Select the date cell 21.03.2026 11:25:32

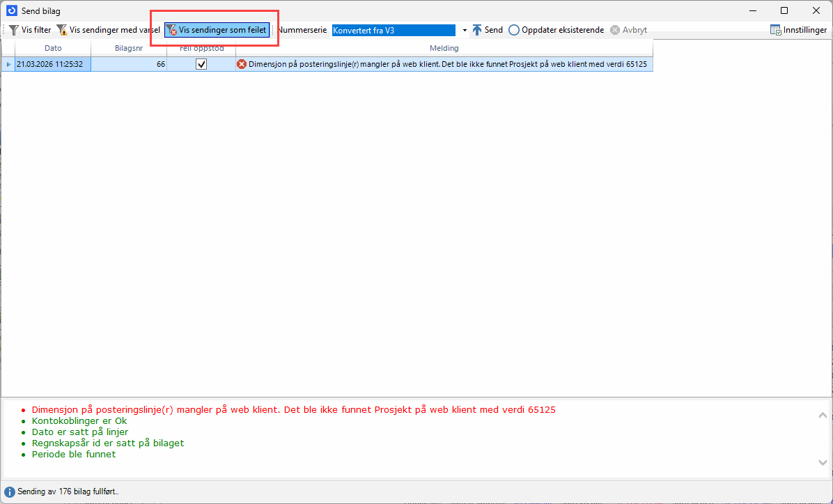point(53,64)
